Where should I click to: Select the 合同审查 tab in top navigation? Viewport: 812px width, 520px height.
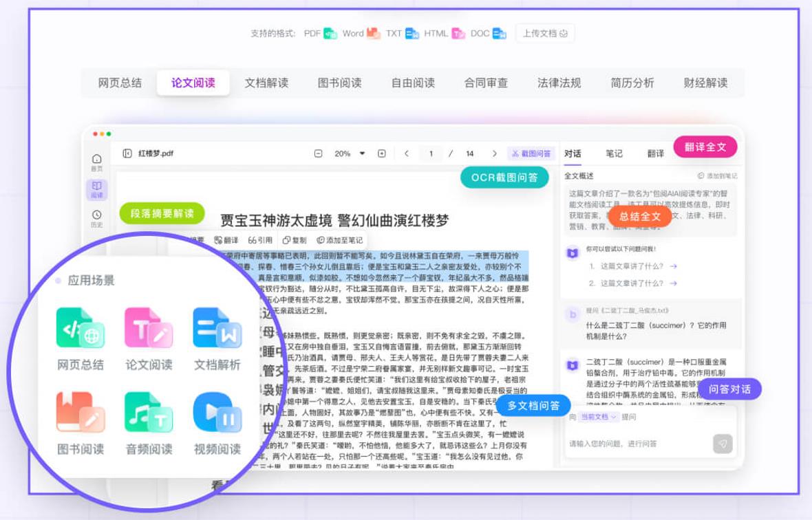click(487, 82)
